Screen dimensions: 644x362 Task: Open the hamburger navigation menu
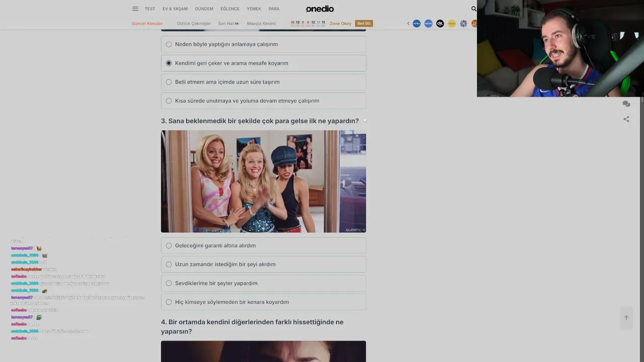click(135, 9)
